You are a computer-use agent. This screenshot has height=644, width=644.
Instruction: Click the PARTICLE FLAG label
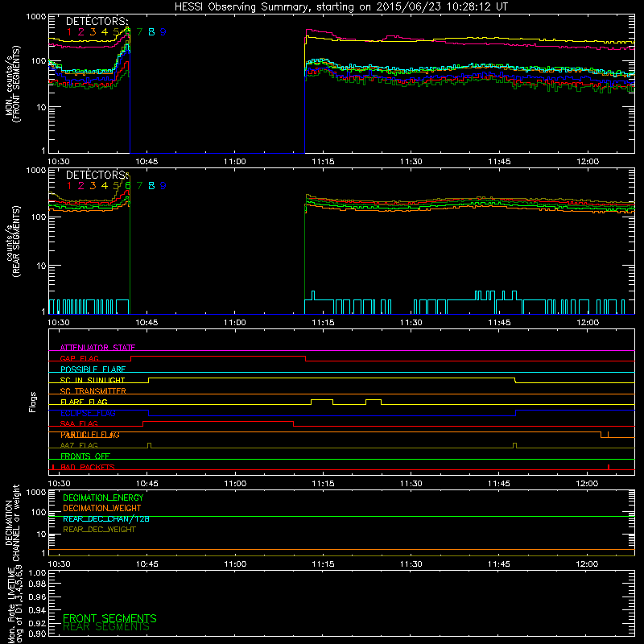tap(90, 435)
